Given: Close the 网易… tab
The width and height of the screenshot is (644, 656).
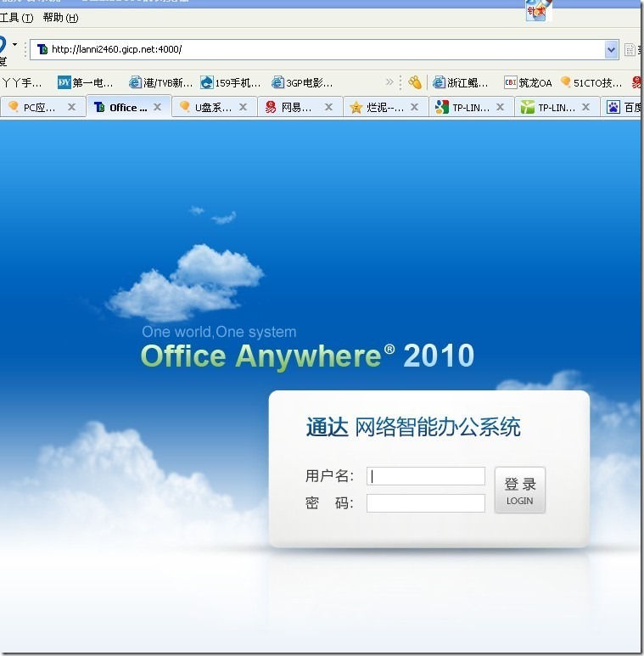Looking at the screenshot, I should 328,107.
